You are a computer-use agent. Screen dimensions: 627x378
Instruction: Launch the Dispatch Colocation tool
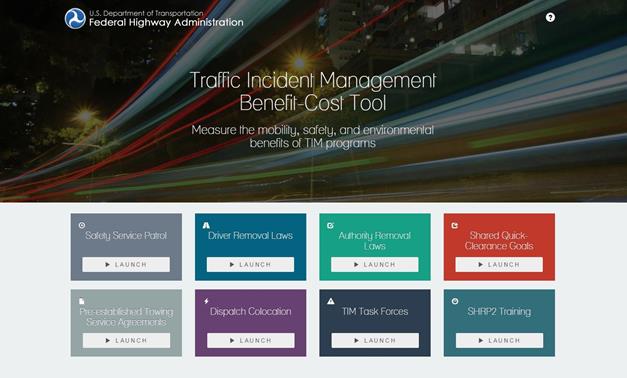point(251,340)
